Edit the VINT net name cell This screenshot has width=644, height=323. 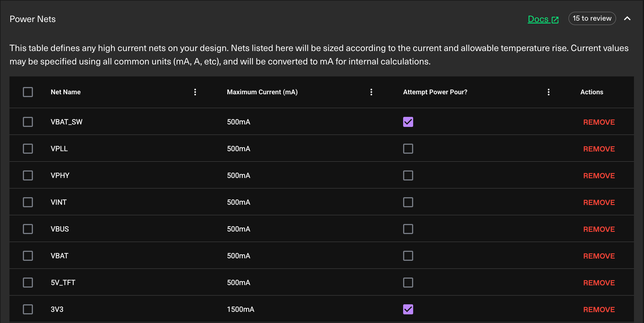pos(59,202)
